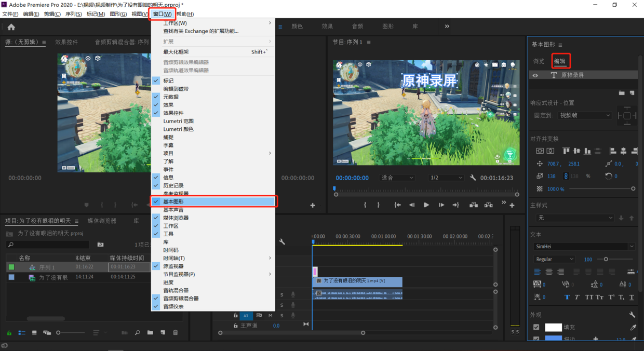Screen dimensions: 644x351
Task: Toggle the project read-only lock icon
Action: [9, 333]
